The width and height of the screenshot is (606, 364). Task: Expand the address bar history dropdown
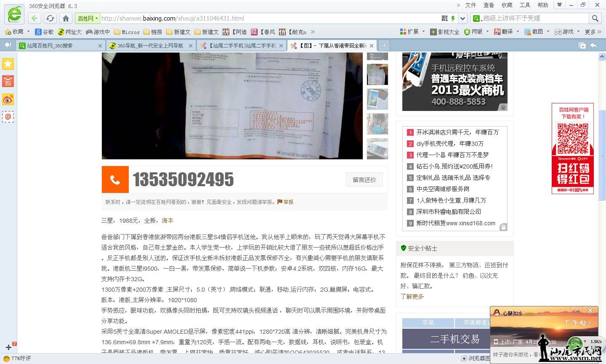coord(463,18)
